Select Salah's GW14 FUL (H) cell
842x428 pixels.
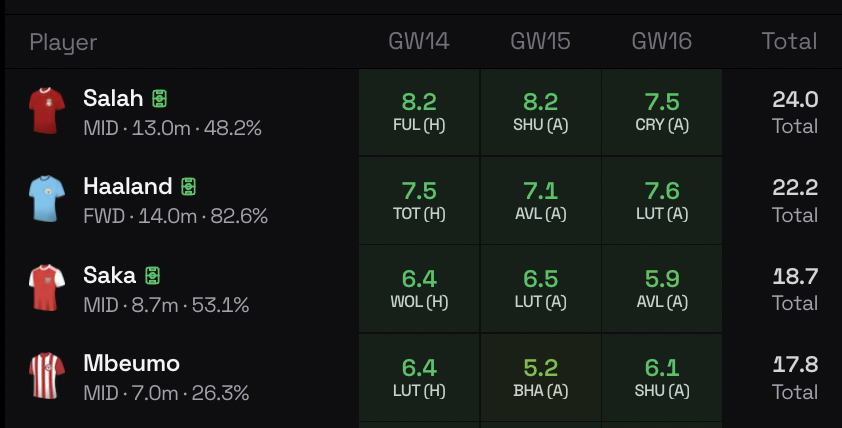[x=419, y=112]
